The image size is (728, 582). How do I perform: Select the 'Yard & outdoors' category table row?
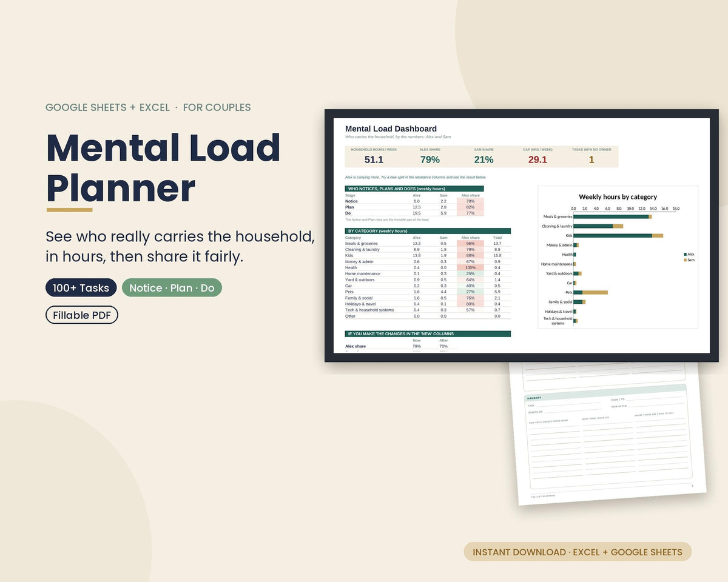tap(428, 279)
